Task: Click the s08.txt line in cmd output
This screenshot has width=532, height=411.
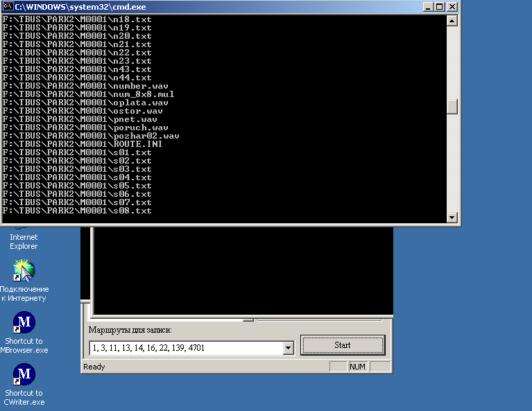Action: pos(77,211)
